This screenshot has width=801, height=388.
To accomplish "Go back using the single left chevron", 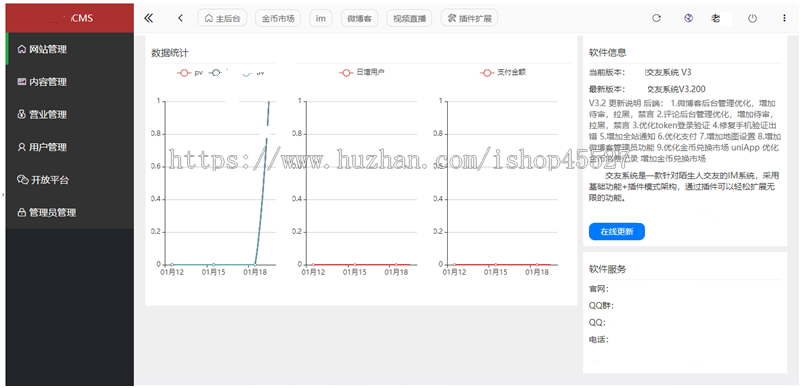I will (180, 18).
